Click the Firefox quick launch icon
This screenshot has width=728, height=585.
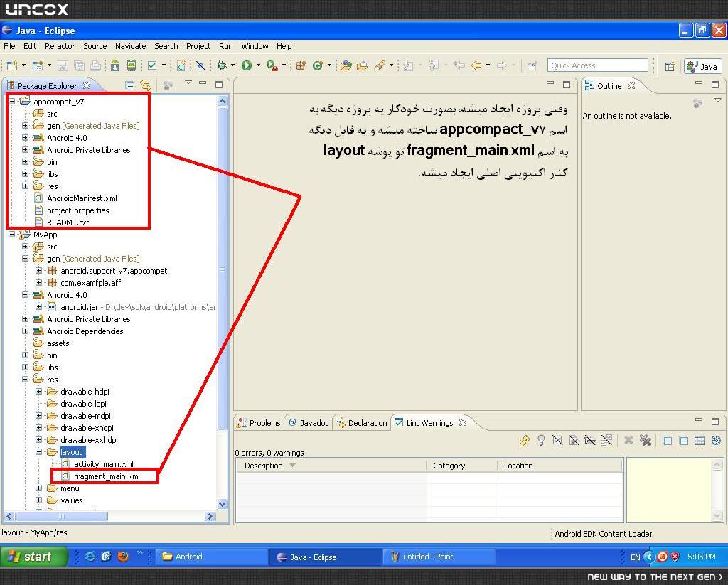coord(123,557)
